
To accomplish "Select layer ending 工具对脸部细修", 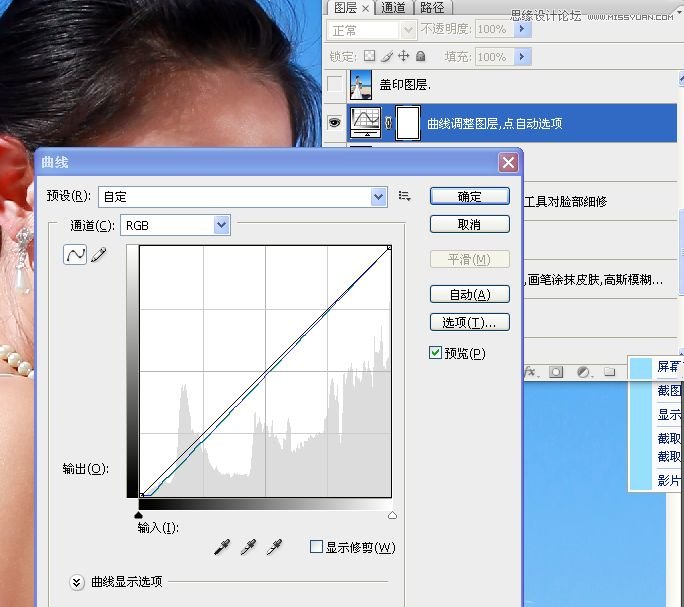I will click(x=565, y=202).
